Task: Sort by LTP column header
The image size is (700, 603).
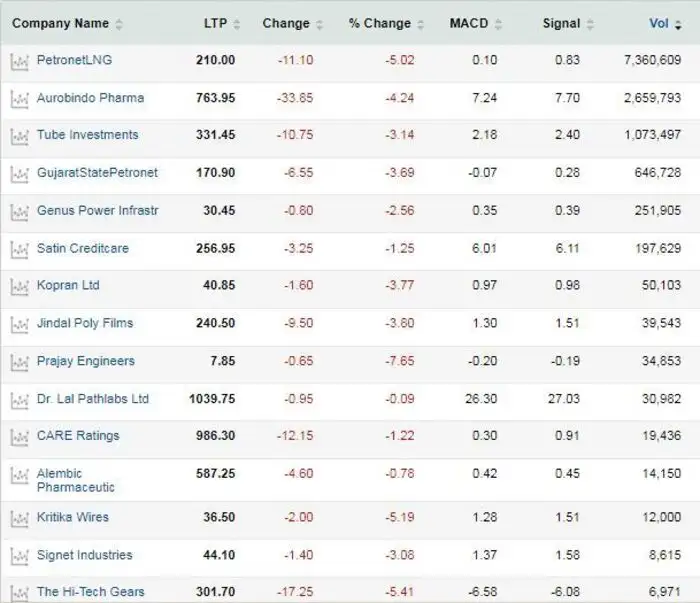Action: pyautogui.click(x=215, y=23)
